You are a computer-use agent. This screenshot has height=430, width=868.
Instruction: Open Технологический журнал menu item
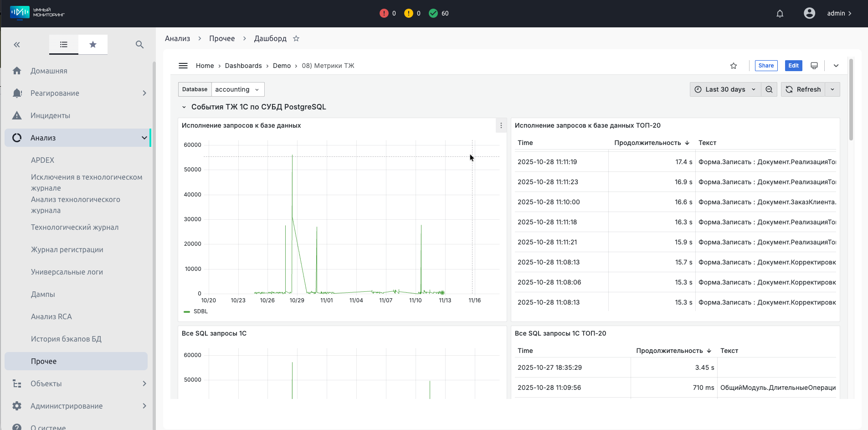coord(75,227)
